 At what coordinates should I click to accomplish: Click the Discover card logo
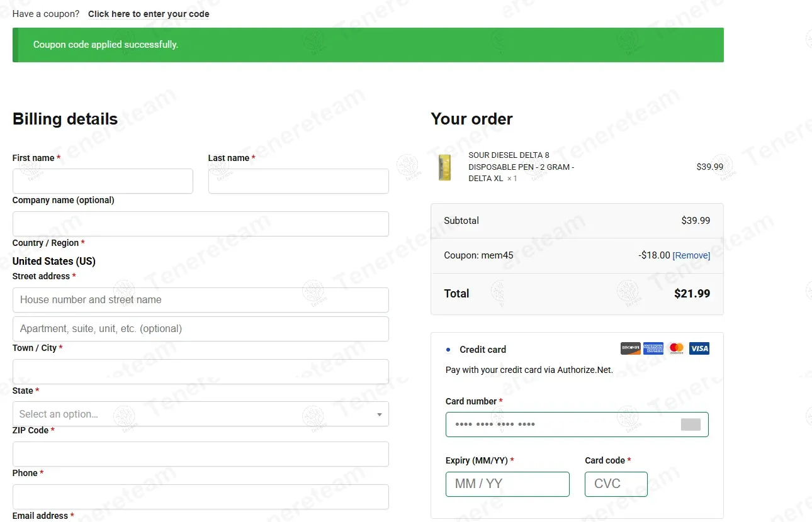pyautogui.click(x=630, y=348)
